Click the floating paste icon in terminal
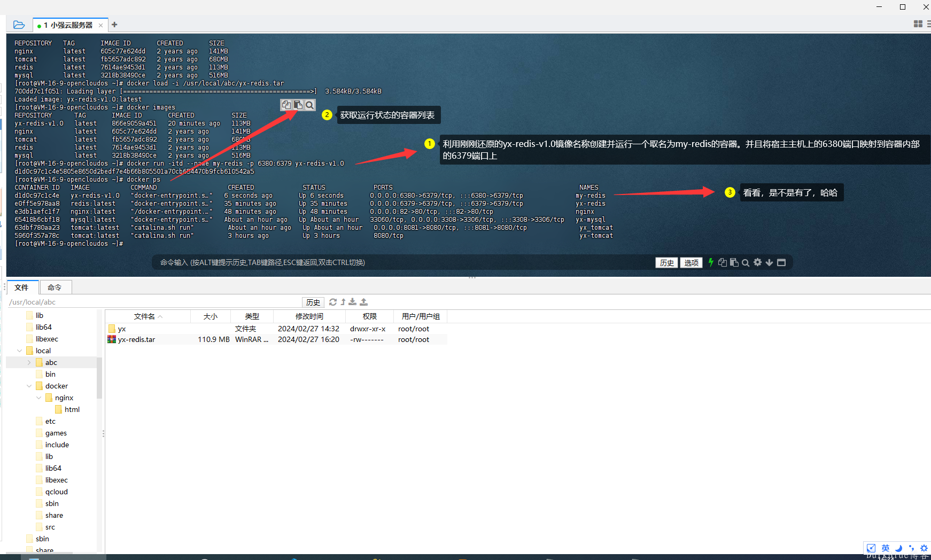The width and height of the screenshot is (931, 560). pyautogui.click(x=298, y=105)
